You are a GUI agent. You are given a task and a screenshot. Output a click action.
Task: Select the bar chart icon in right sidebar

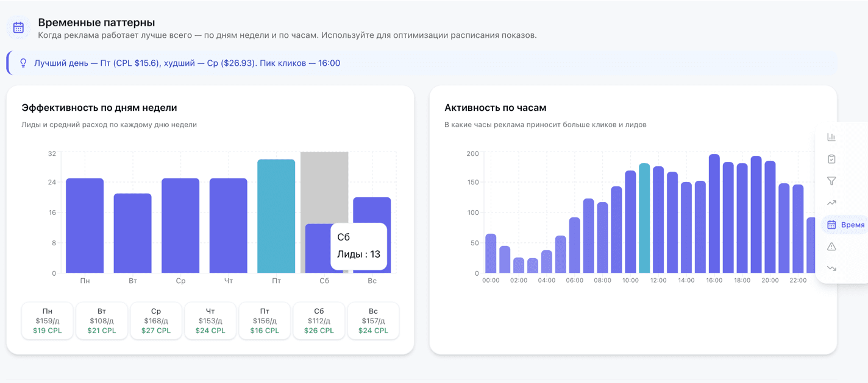831,137
